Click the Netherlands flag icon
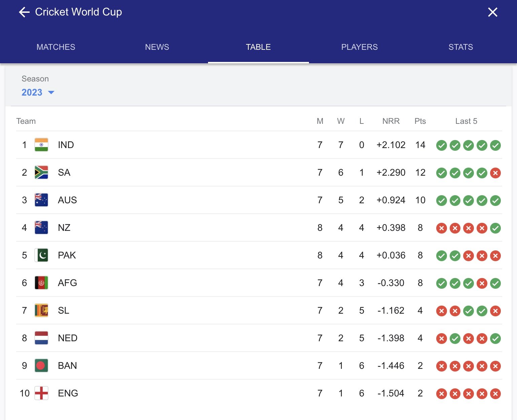This screenshot has height=420, width=517. point(41,338)
